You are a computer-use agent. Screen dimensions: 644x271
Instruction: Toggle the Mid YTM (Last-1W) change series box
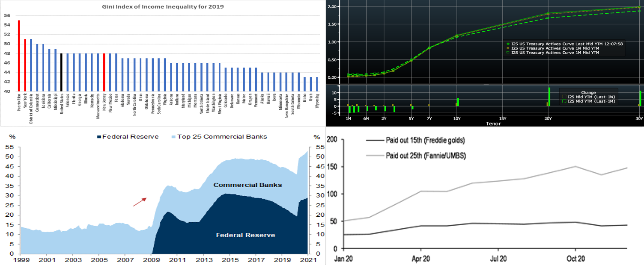click(x=564, y=97)
